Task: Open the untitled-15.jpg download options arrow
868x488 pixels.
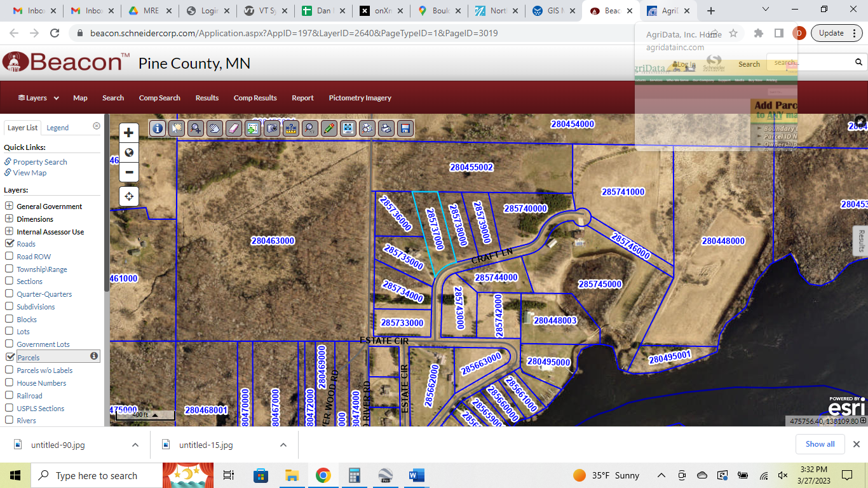Action: (283, 445)
